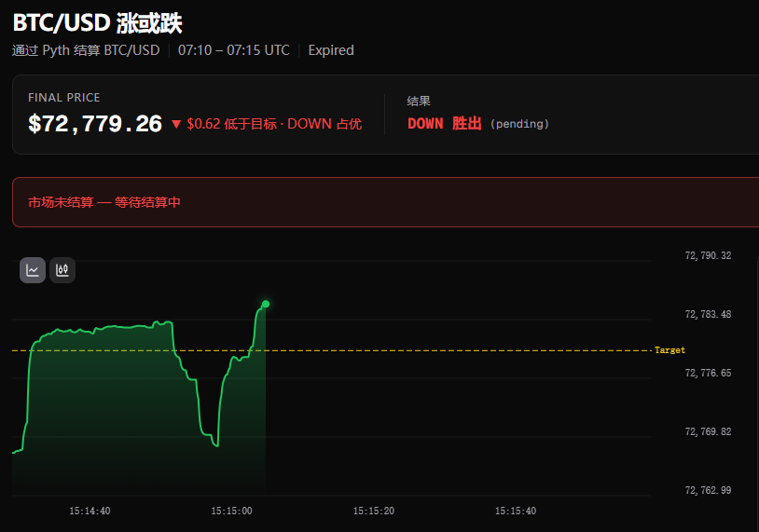
Task: Click the 15:14:40 time axis label
Action: coord(90,511)
